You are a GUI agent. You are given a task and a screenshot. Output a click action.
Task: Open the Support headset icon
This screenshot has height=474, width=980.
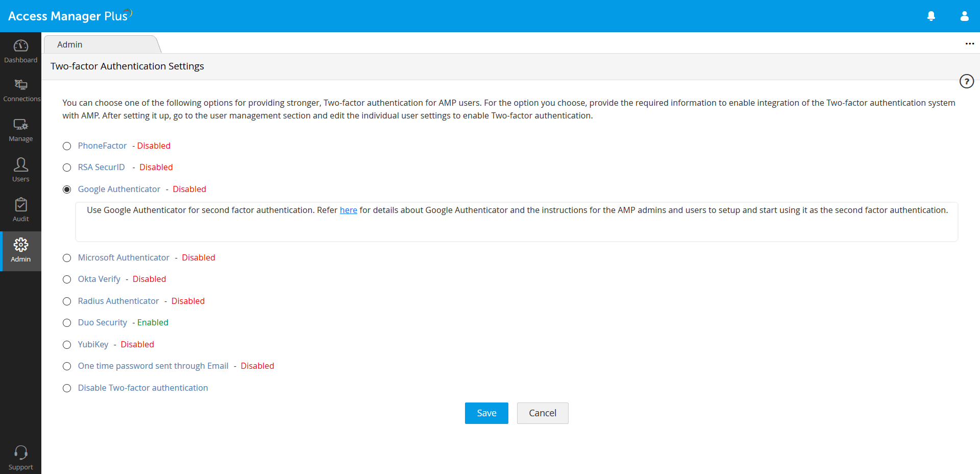pos(21,453)
